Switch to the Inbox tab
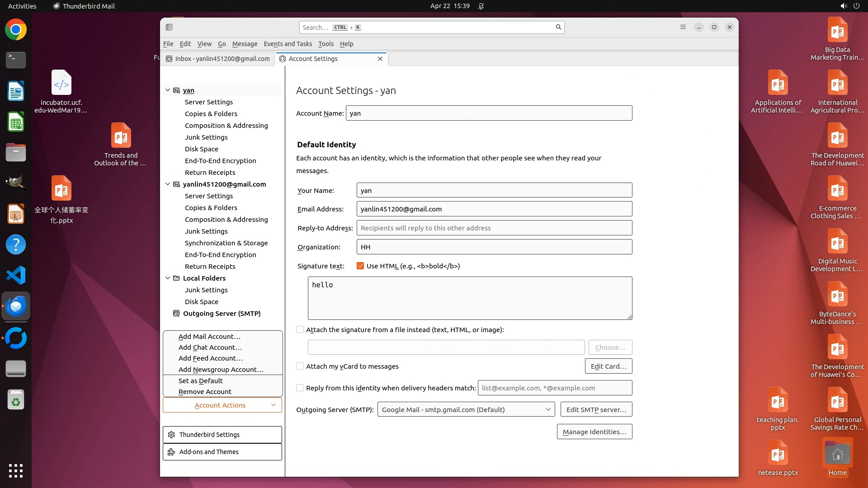This screenshot has height=488, width=868. [218, 59]
